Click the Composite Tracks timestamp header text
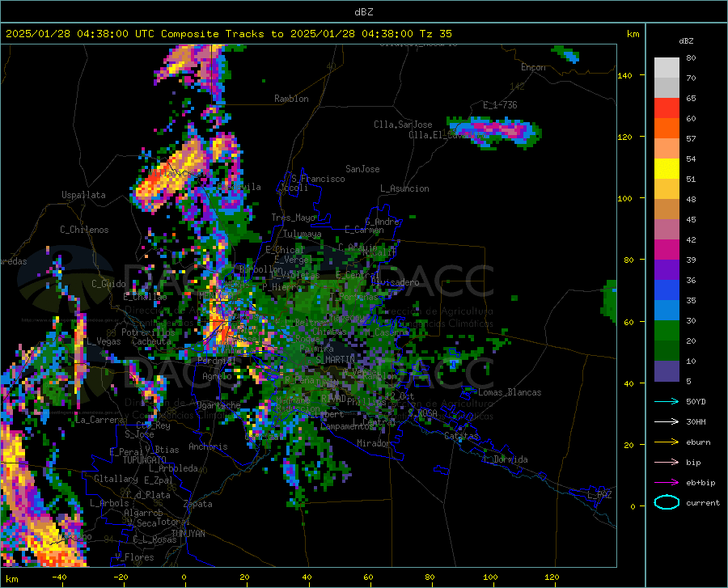Viewport: 728px width, 588px height. 229,34
